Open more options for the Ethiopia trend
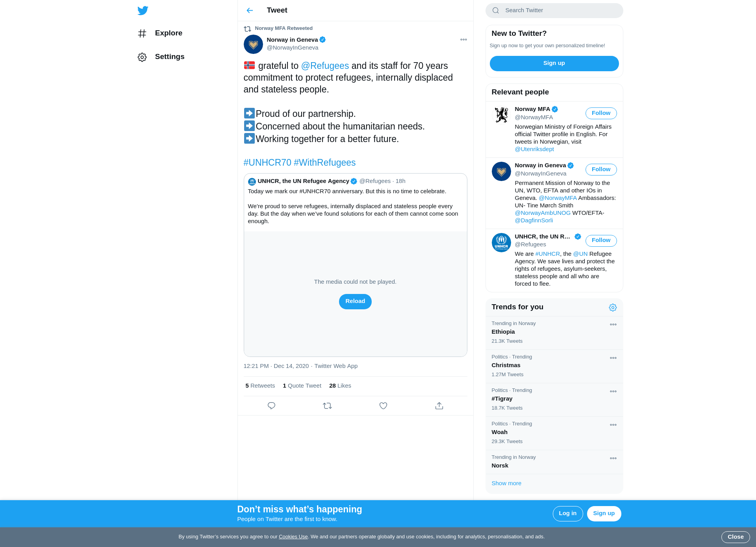Image resolution: width=756 pixels, height=547 pixels. click(x=613, y=325)
